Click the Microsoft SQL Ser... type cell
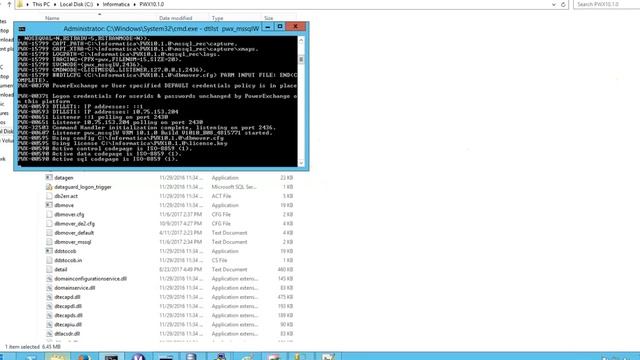Screen dimensions: 640x360 [x=233, y=187]
